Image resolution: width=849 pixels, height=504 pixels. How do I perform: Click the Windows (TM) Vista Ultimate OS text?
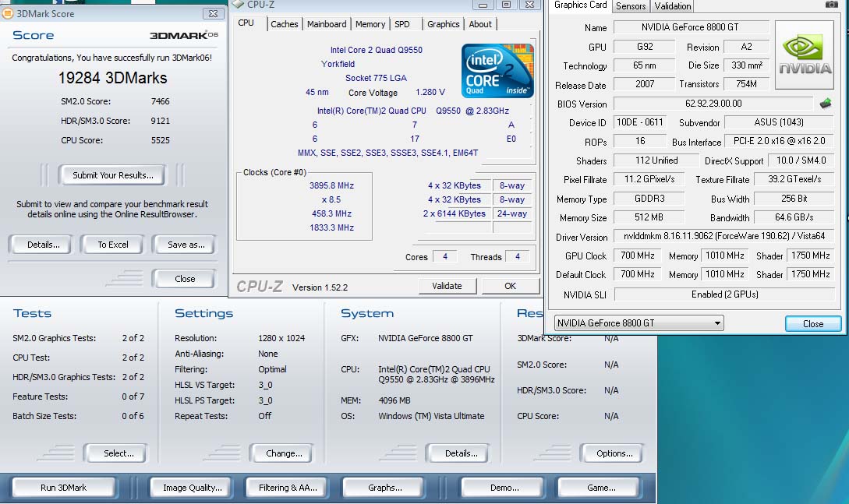point(431,416)
